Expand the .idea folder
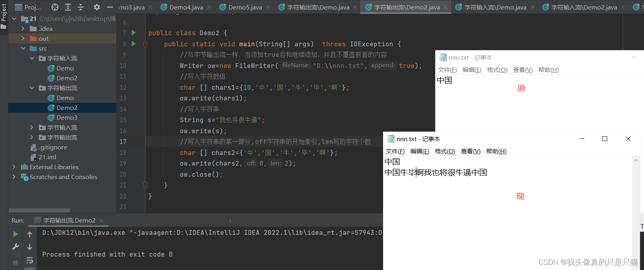This screenshot has width=644, height=270. 23,28
